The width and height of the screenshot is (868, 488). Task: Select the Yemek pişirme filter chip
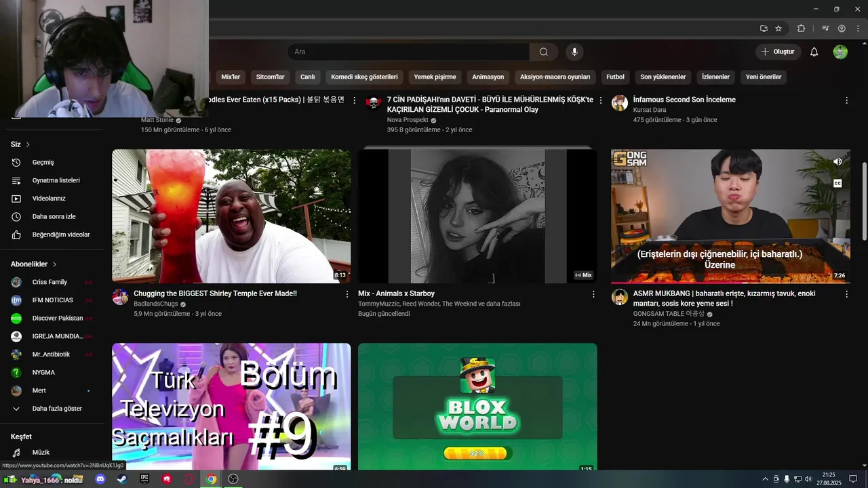click(435, 77)
